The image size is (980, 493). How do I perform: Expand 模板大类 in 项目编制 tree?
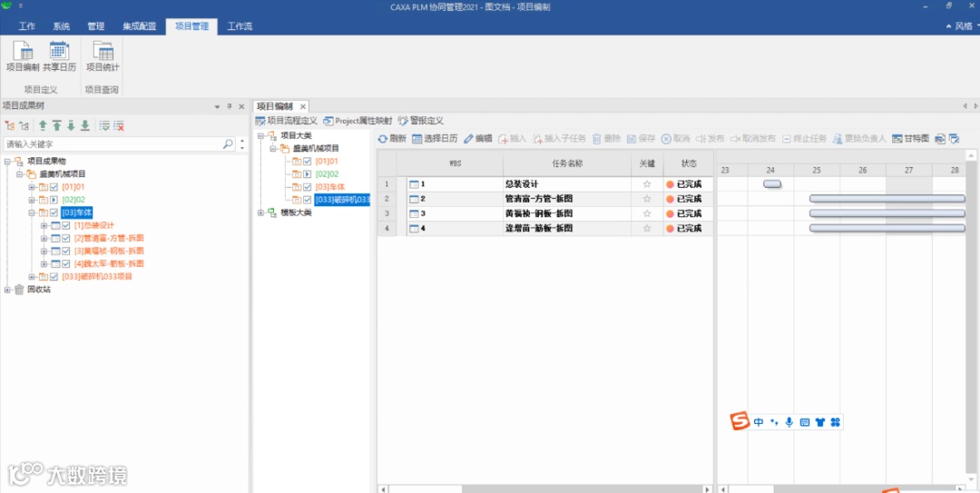tap(261, 212)
